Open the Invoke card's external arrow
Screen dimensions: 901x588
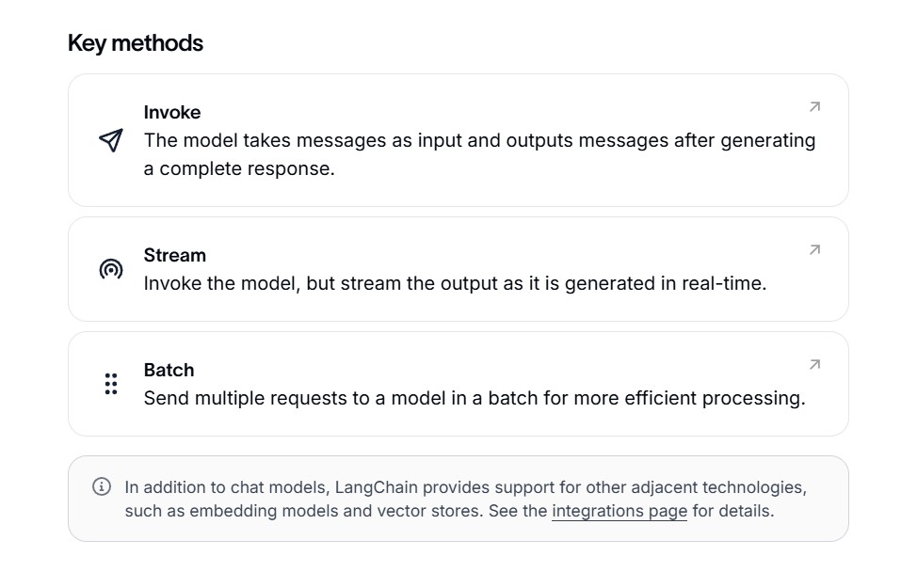click(x=814, y=107)
